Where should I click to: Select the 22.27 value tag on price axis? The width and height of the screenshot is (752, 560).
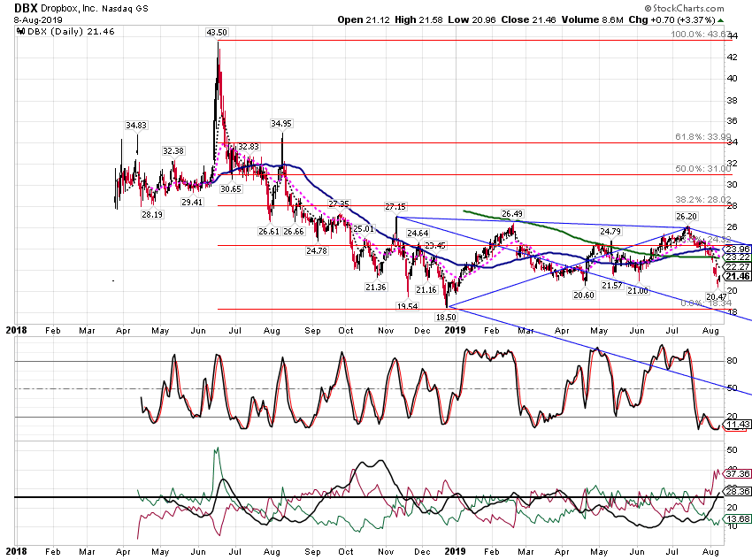tap(738, 266)
